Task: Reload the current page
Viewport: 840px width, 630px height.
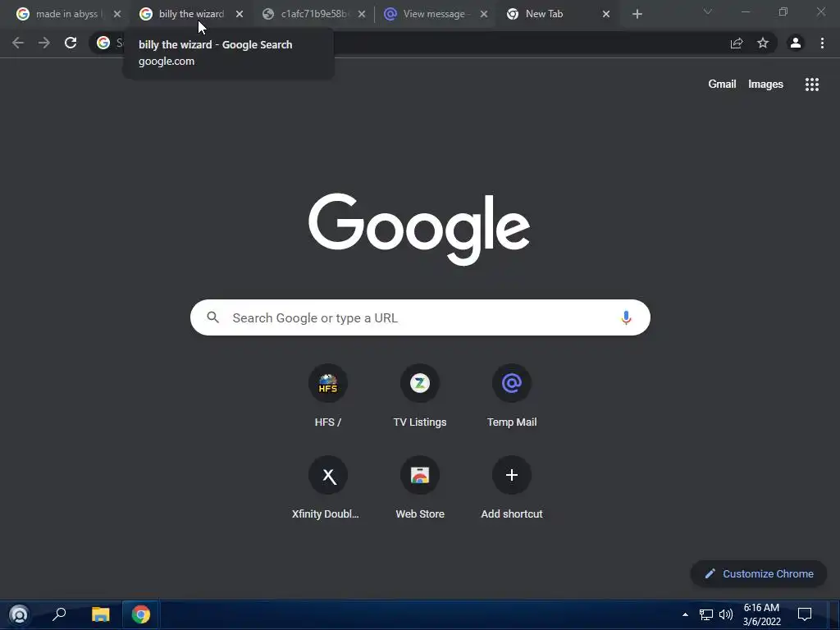Action: (x=71, y=43)
